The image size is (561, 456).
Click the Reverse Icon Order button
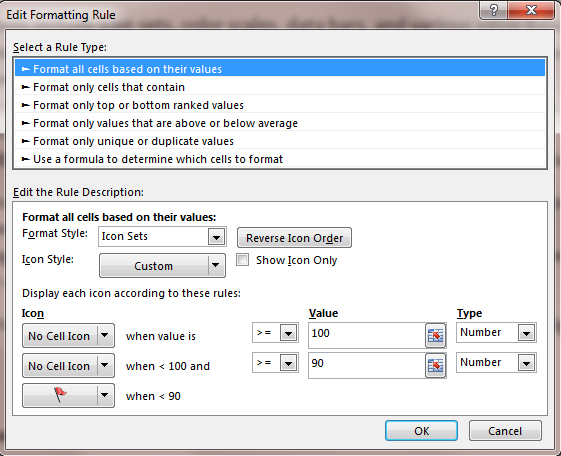point(294,238)
